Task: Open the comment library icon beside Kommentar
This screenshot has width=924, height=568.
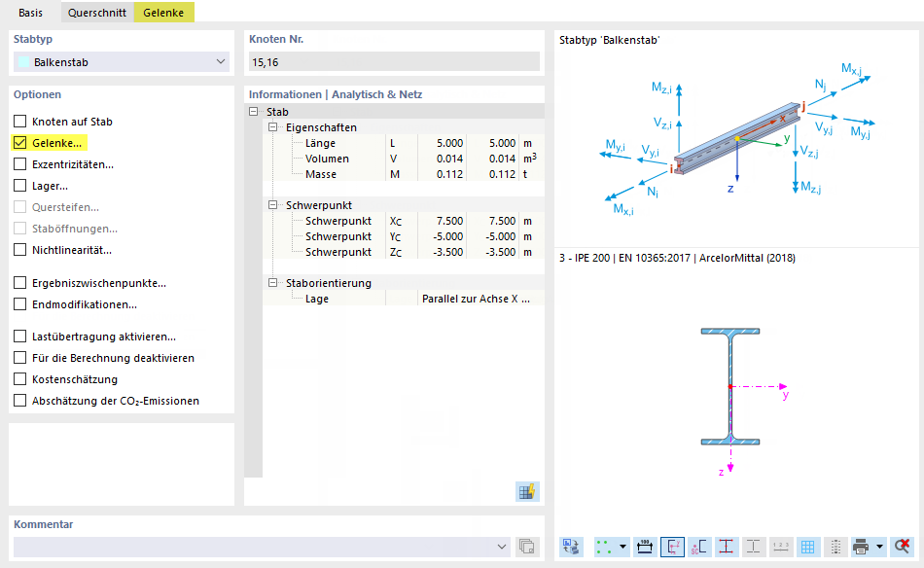Action: tap(526, 547)
